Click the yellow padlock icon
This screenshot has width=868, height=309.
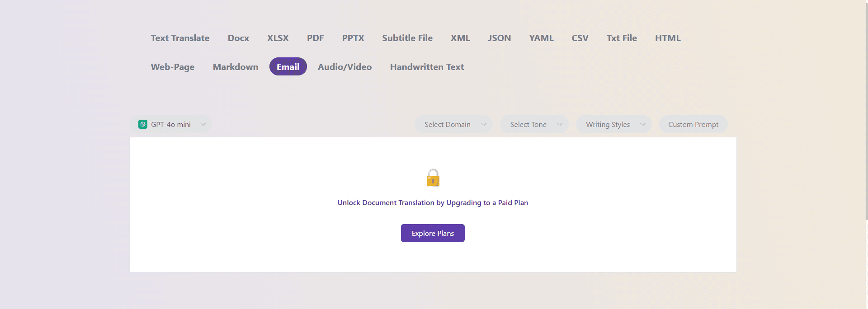click(433, 178)
